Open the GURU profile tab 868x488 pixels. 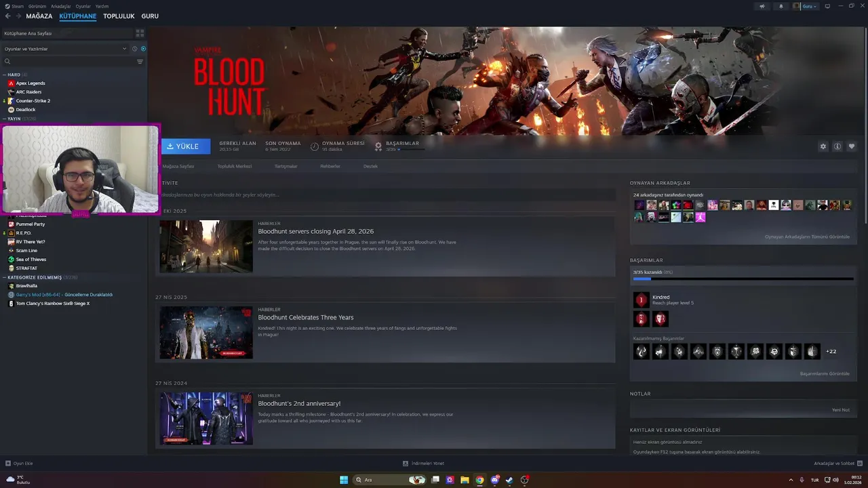click(150, 16)
